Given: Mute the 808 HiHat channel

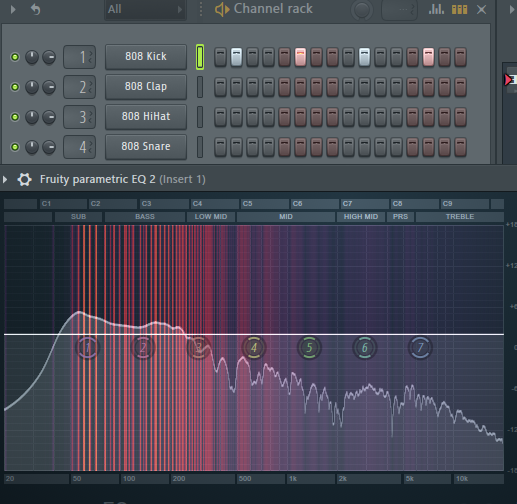Looking at the screenshot, I should point(15,117).
